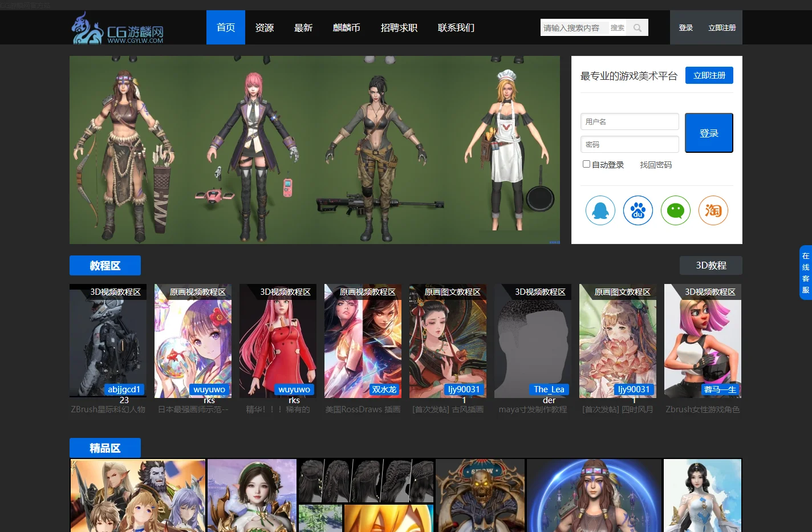Open the 四时风月 tutorial thumbnail
The height and width of the screenshot is (532, 812).
point(618,341)
